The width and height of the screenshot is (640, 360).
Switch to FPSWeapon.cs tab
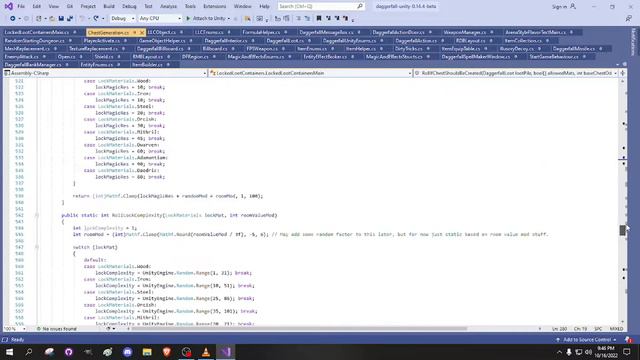[x=262, y=49]
